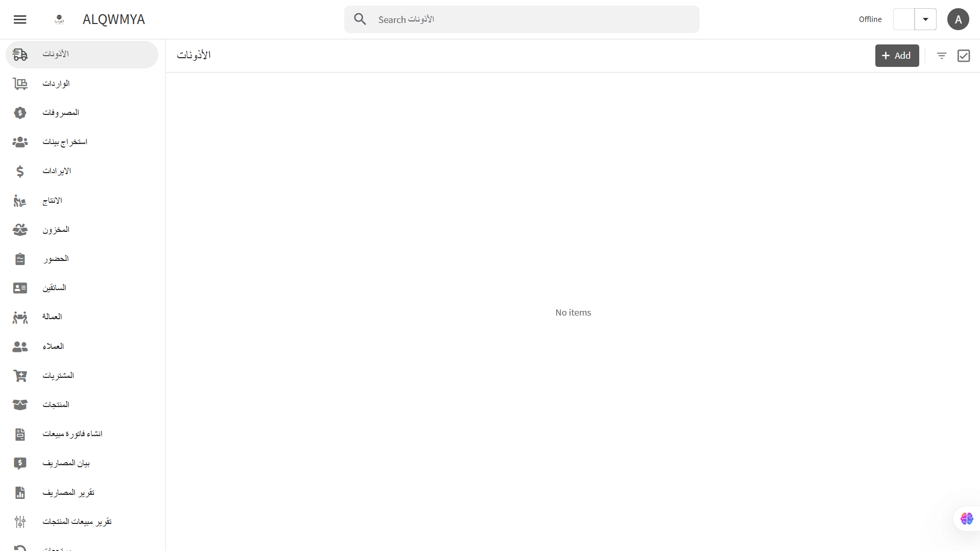The width and height of the screenshot is (980, 551).
Task: Click the Add button
Action: point(897,56)
